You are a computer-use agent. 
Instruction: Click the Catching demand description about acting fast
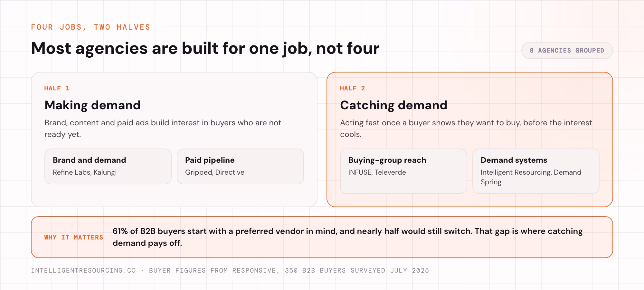466,129
